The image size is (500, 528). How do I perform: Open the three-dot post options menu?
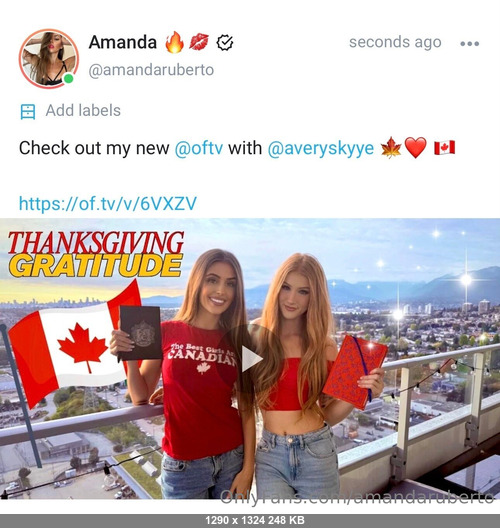point(469,44)
